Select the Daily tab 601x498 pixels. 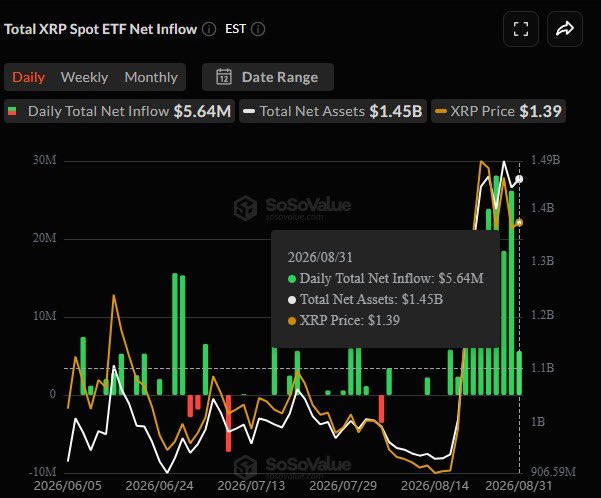pyautogui.click(x=29, y=77)
